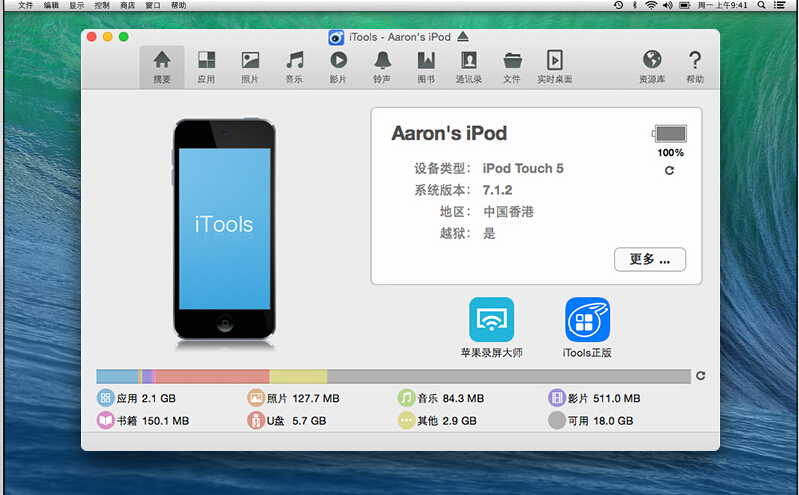Select the 铃声 (Ringtones) bell icon
The image size is (799, 495).
click(382, 66)
